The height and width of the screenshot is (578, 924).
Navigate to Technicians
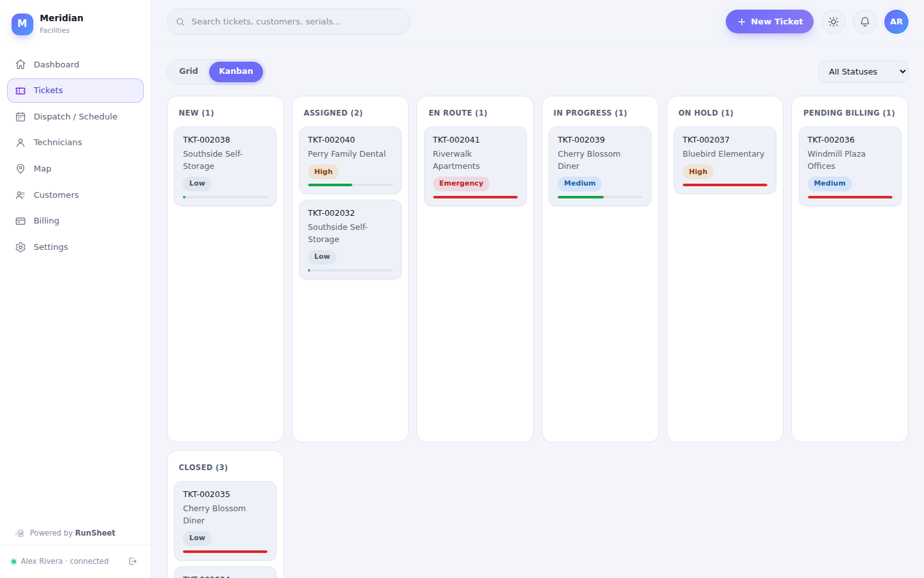75,143
